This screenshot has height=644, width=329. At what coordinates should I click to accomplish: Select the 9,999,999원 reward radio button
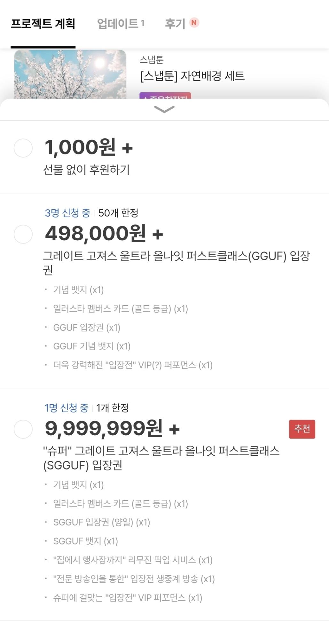coord(23,429)
